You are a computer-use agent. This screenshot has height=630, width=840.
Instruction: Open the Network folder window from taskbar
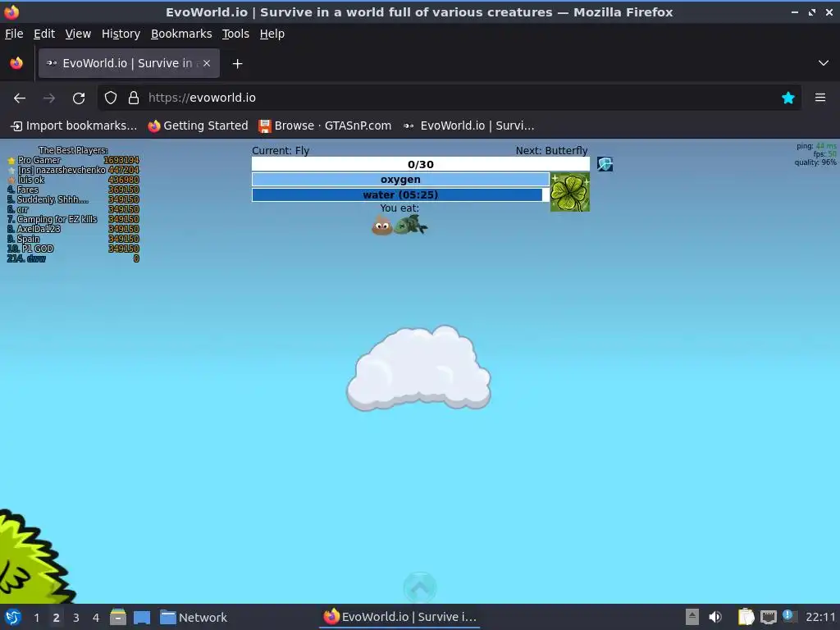[x=194, y=618]
